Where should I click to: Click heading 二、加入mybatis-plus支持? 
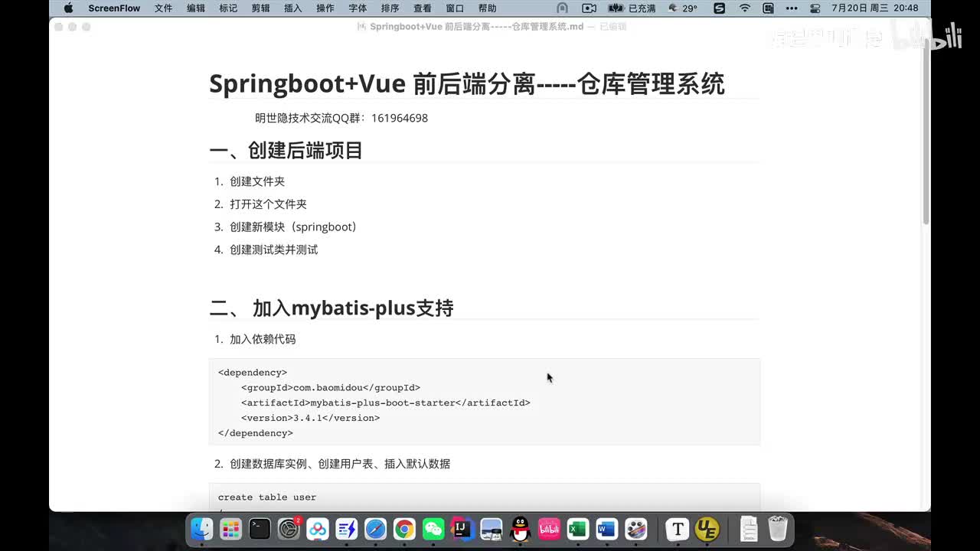[332, 308]
